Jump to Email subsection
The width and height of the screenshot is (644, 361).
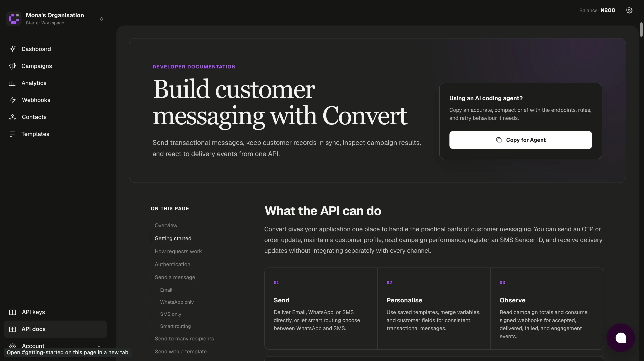(x=166, y=290)
